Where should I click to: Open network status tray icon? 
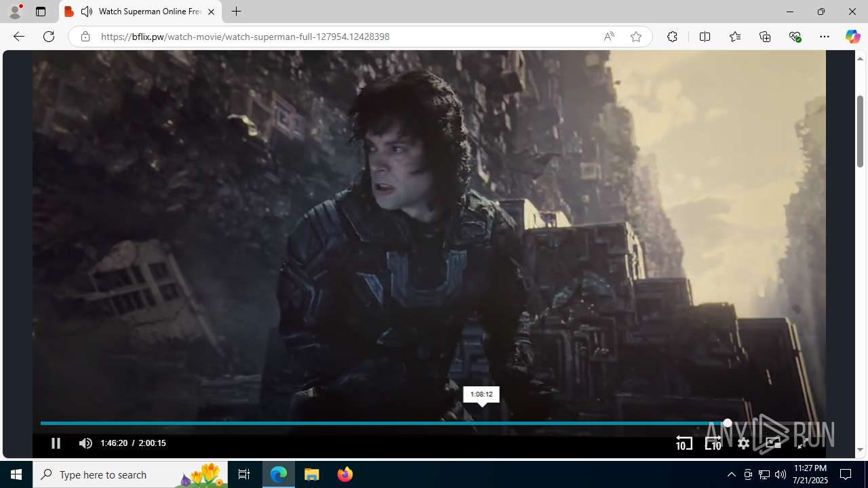764,474
